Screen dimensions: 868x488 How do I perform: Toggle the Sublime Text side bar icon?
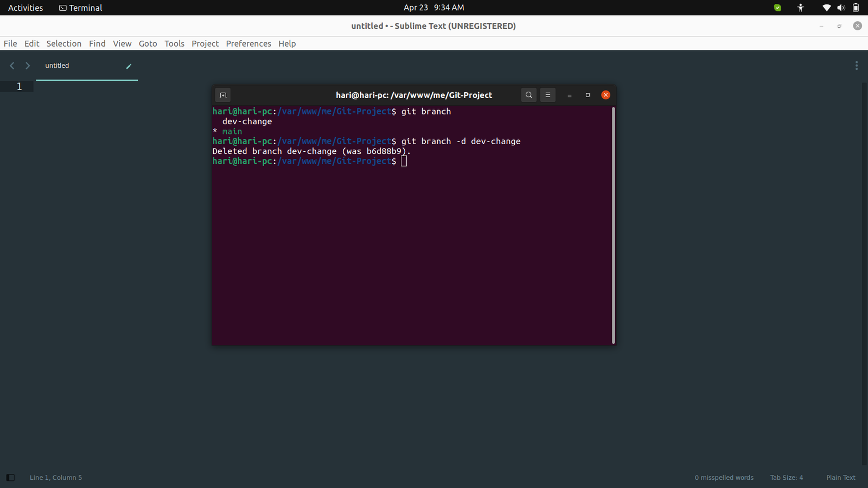(10, 478)
